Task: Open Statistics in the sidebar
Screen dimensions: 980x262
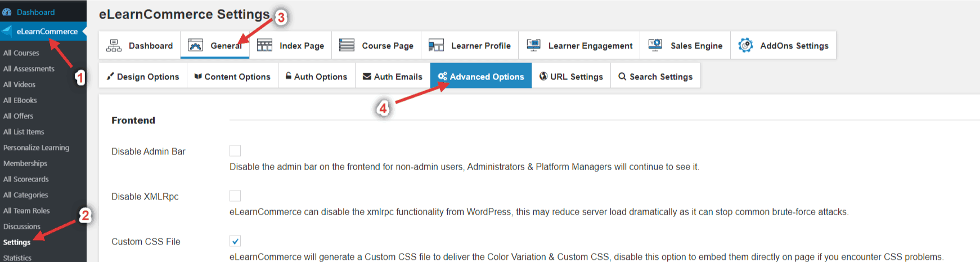Action: click(x=17, y=257)
